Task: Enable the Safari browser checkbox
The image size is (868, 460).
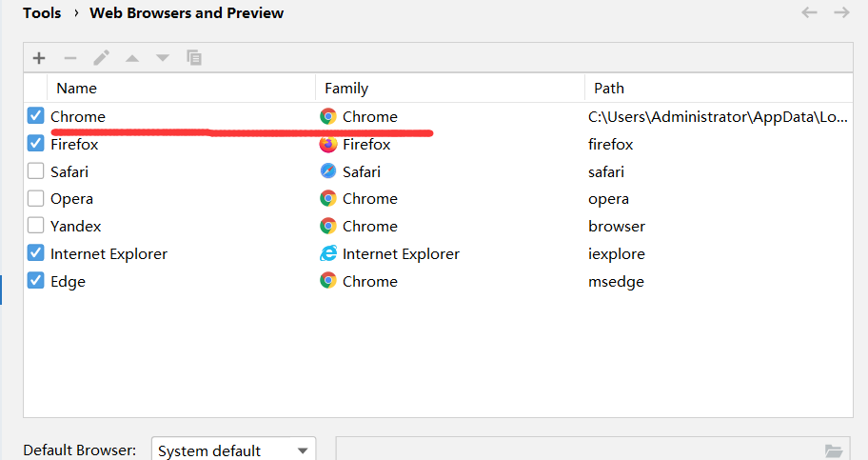Action: 36,170
